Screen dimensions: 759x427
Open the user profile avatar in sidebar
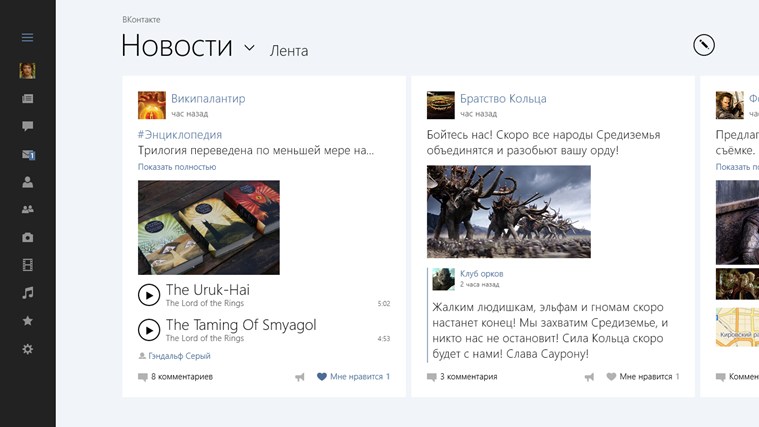[28, 71]
